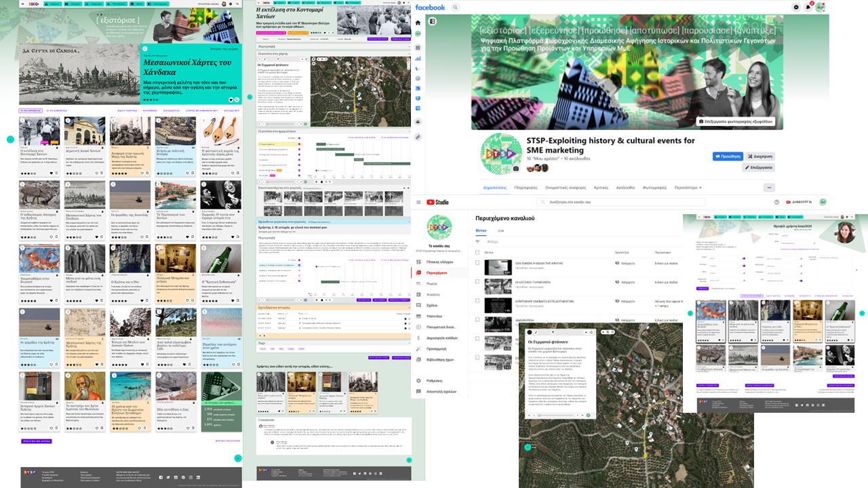Tick checkbox for ΟΙ ΚΑΤΟΙΚΟΙ video row
Image resolution: width=868 pixels, height=488 pixels.
[x=478, y=282]
